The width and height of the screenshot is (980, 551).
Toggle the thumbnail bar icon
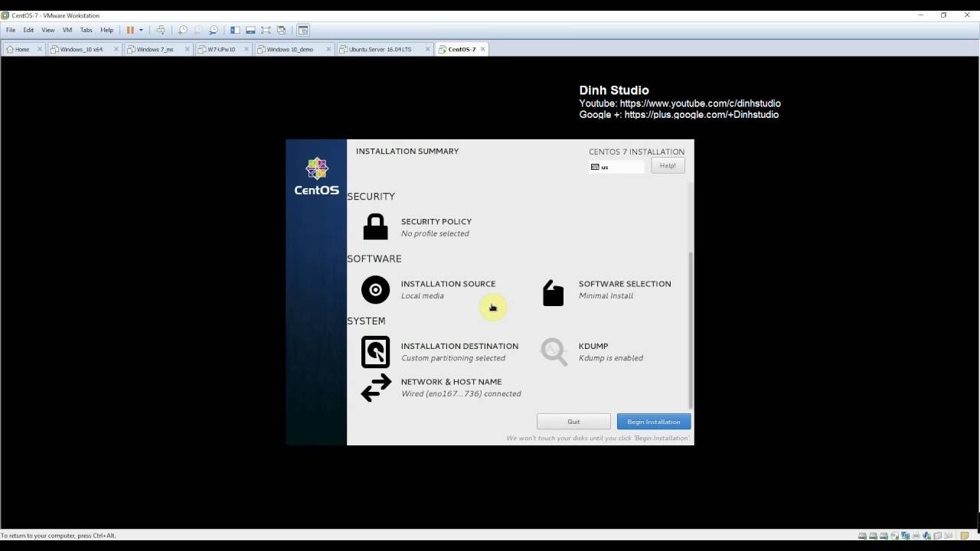coord(250,30)
